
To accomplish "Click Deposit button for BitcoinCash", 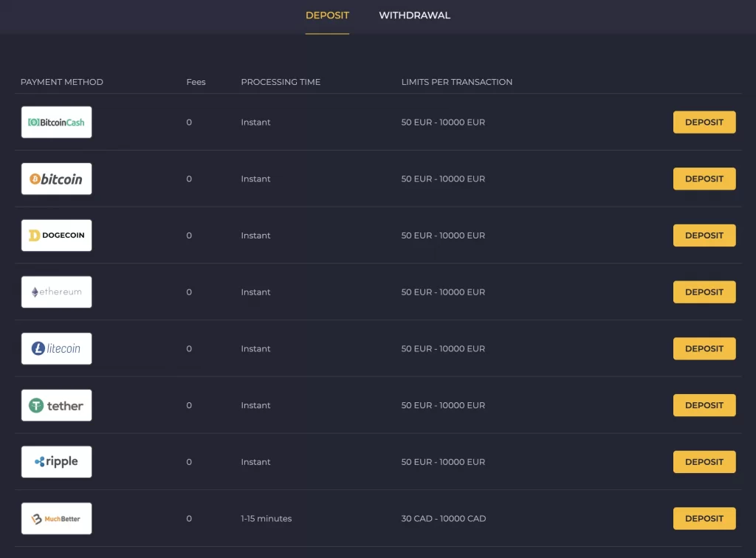I will coord(704,122).
